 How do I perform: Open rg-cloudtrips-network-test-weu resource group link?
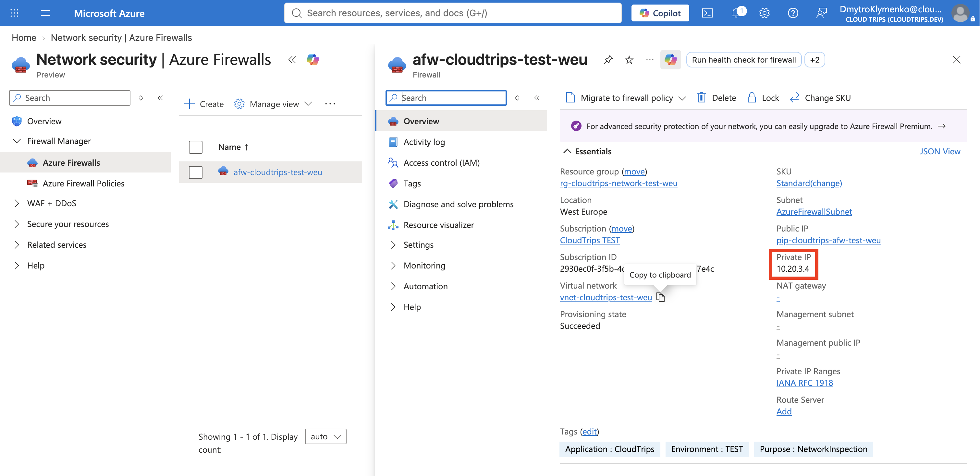(x=619, y=183)
